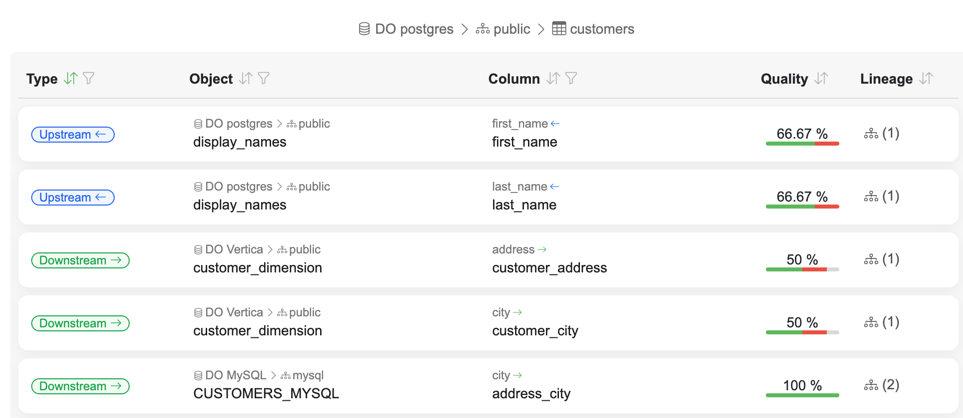Open customer_dimension object in customer_city row

(x=257, y=330)
